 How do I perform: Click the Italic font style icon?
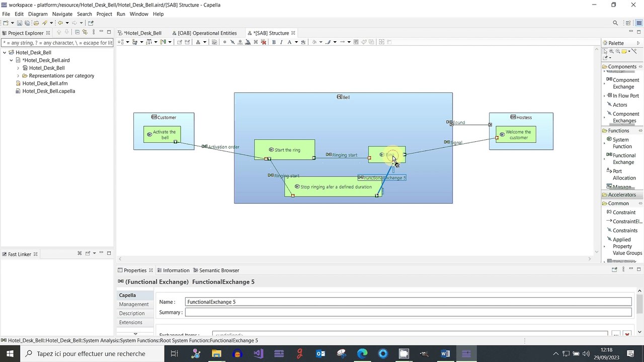(x=281, y=42)
